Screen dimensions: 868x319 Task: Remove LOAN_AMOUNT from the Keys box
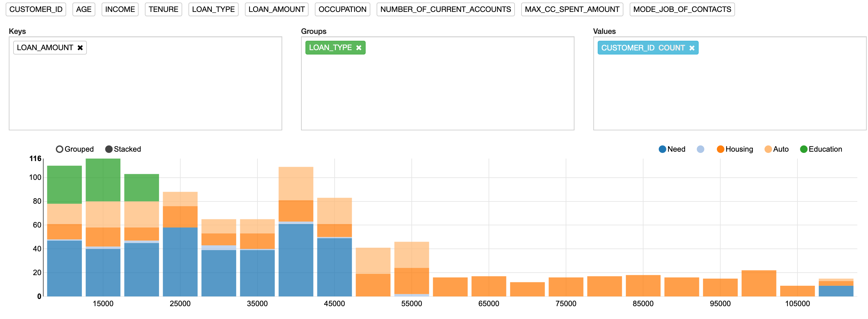pos(80,48)
